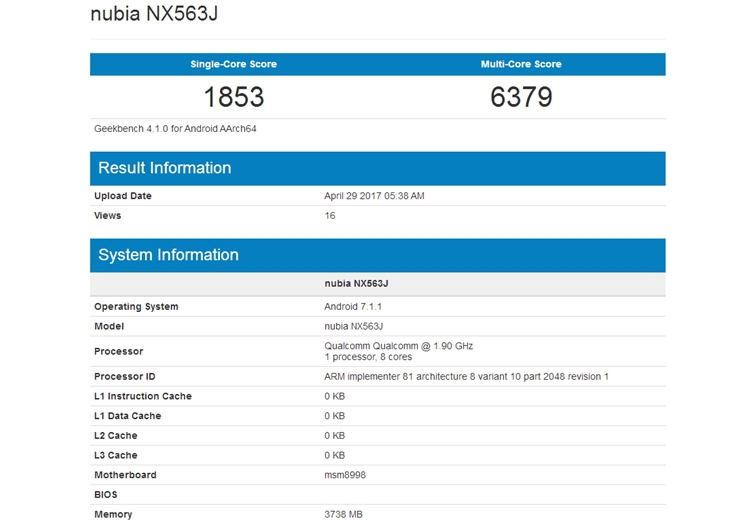Select the ARM implementer Processor ID value
The image size is (750, 529).
(x=466, y=376)
